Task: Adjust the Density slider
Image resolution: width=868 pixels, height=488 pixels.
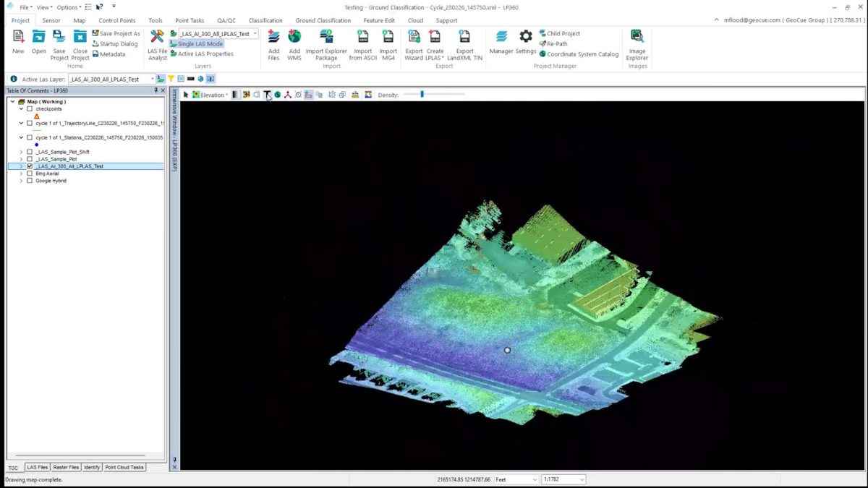Action: pyautogui.click(x=422, y=95)
